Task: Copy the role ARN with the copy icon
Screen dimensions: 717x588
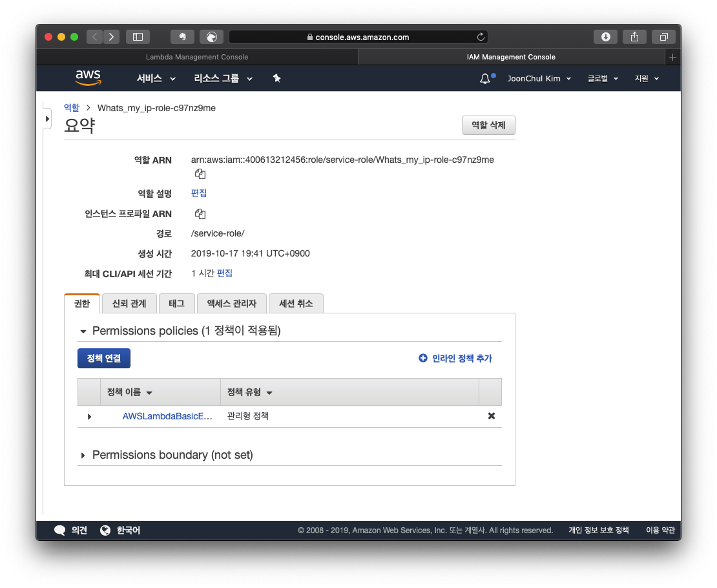Action: coord(200,174)
